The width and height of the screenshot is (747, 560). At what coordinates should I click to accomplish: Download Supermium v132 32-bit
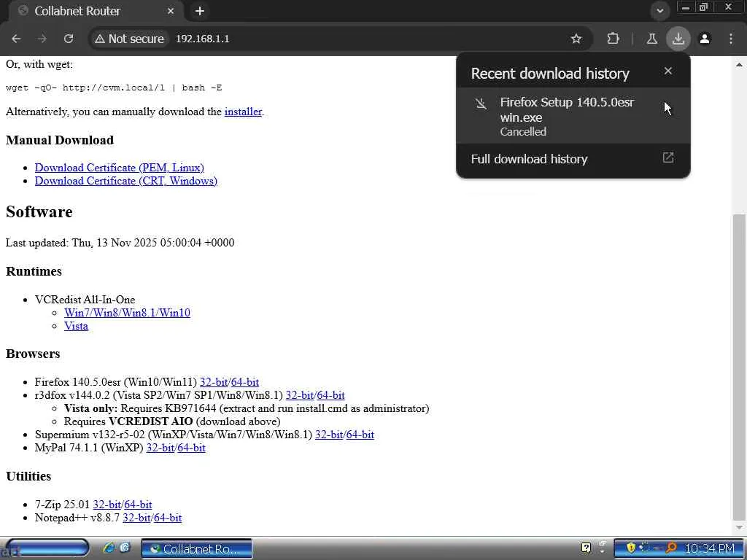coord(329,435)
